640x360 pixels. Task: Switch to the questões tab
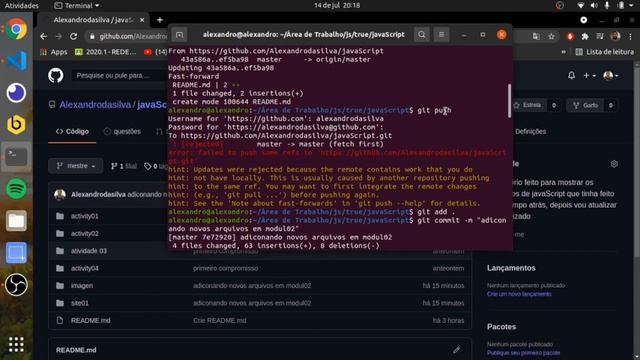click(122, 131)
